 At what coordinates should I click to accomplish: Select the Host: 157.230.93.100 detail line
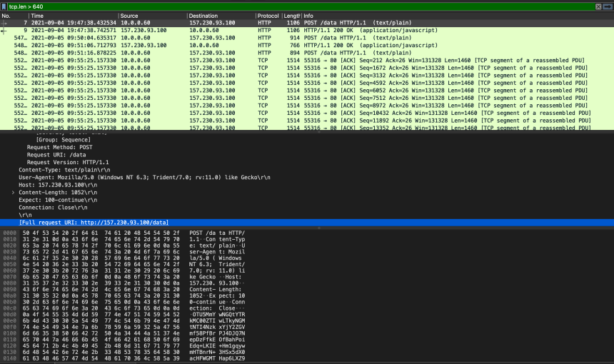(x=58, y=185)
